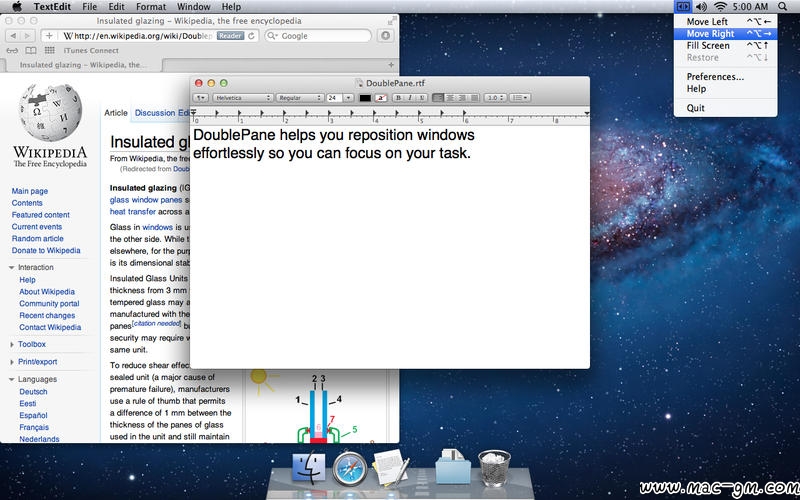Open the Apple menu
Viewport: 800px width, 500px height.
(17, 7)
